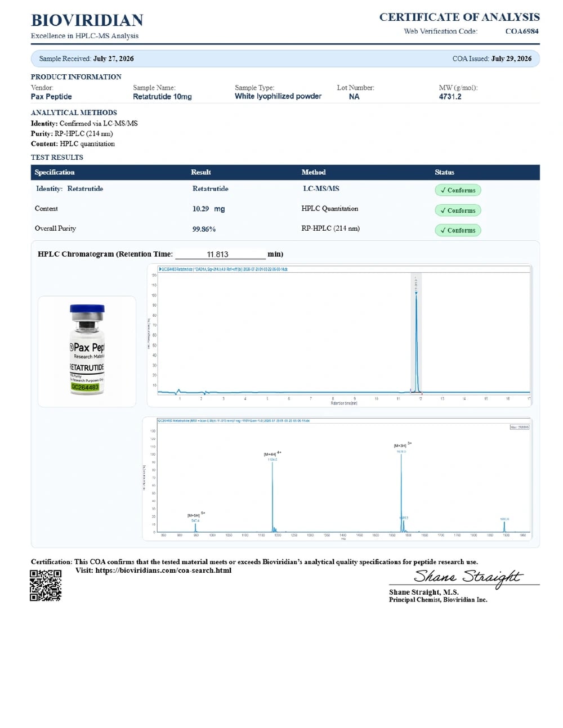Click the COA Issued date July 29, 2026
The width and height of the screenshot is (563, 728).
[x=511, y=59]
